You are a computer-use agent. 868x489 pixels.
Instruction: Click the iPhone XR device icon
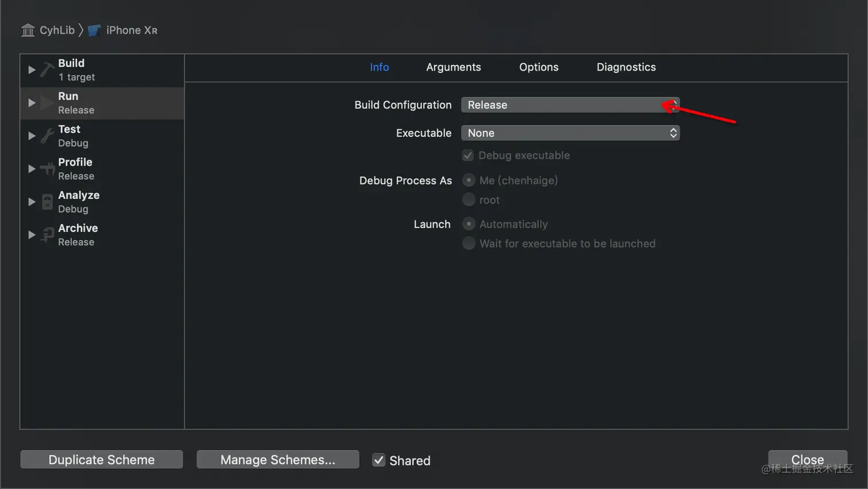pos(95,30)
